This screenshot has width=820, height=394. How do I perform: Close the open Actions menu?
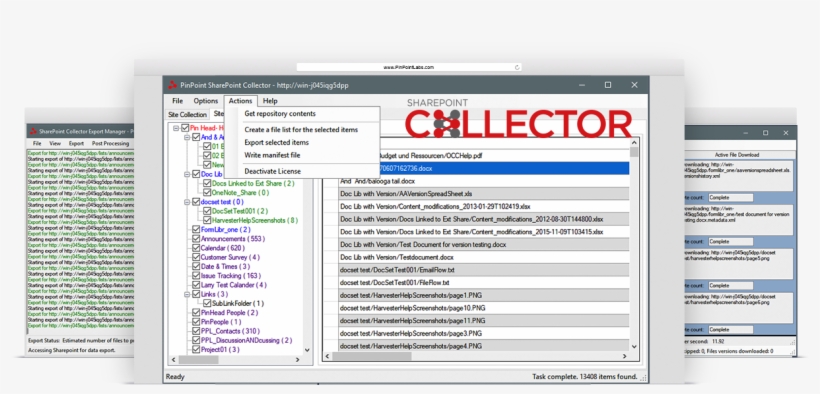click(x=241, y=101)
